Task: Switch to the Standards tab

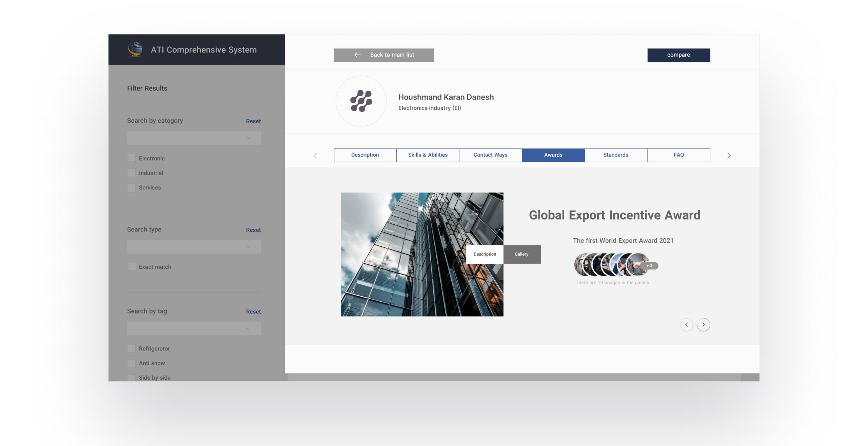Action: [x=616, y=155]
